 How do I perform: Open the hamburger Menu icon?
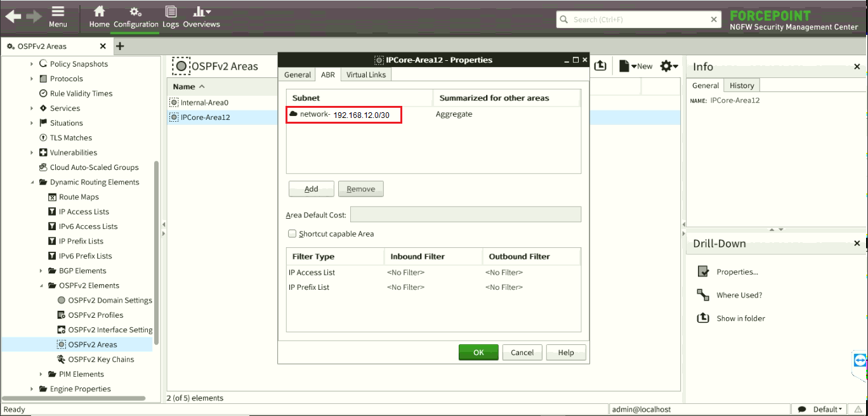pos(58,12)
